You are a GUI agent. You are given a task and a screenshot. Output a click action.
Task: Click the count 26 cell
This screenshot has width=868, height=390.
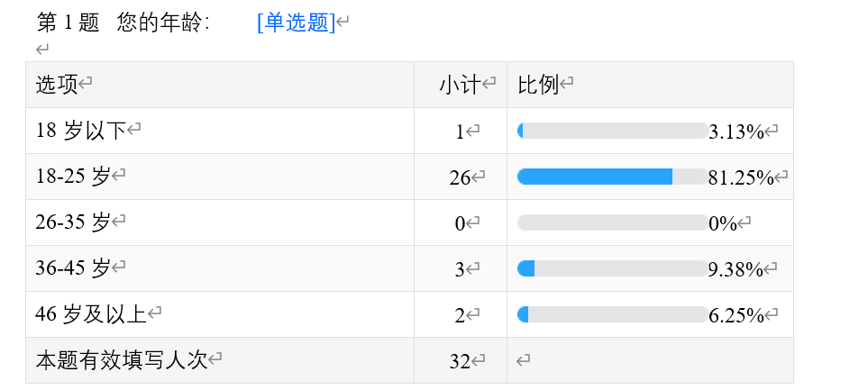[x=461, y=177]
